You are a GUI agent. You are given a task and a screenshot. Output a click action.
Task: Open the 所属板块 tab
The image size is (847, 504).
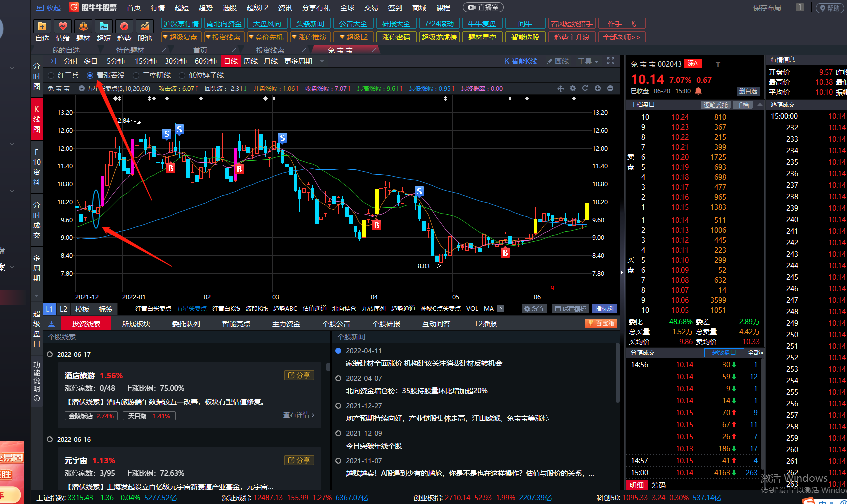click(x=136, y=324)
